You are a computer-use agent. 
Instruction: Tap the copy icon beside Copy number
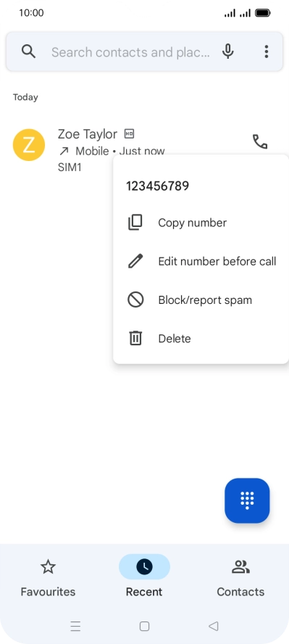point(135,223)
